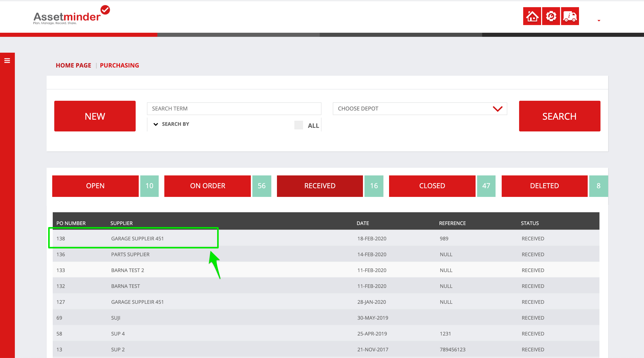Click the supplier name BARNA TEST
Viewport: 644px width, 358px height.
[x=125, y=286]
